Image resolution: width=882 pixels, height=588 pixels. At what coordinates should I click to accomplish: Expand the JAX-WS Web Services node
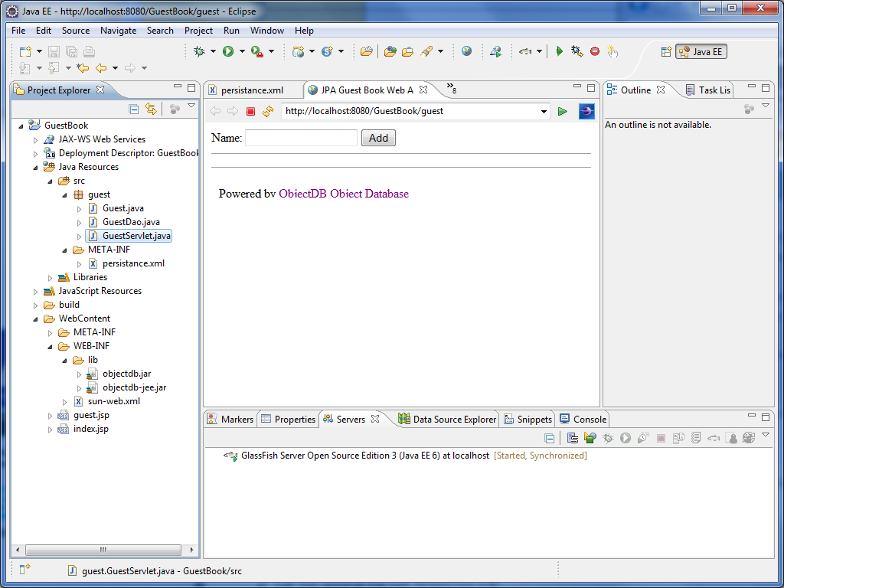(35, 140)
